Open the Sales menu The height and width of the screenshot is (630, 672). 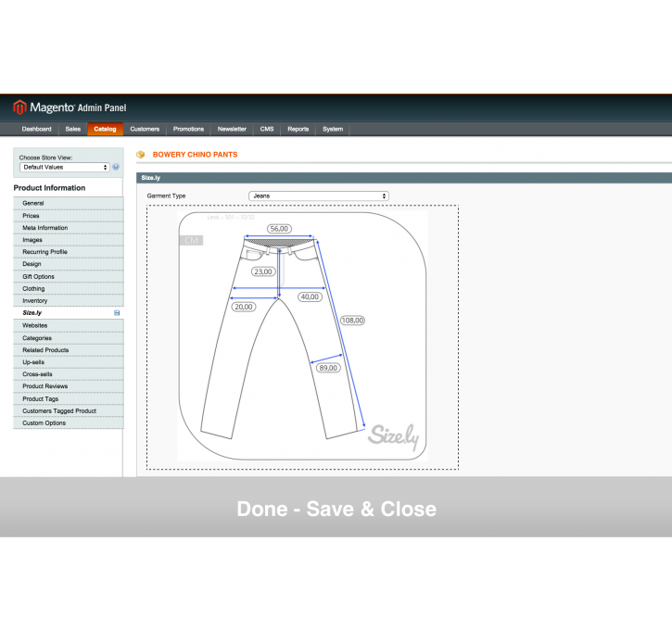point(73,129)
